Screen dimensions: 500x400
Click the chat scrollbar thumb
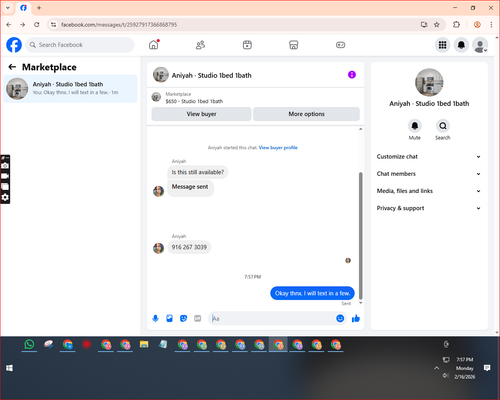(360, 235)
